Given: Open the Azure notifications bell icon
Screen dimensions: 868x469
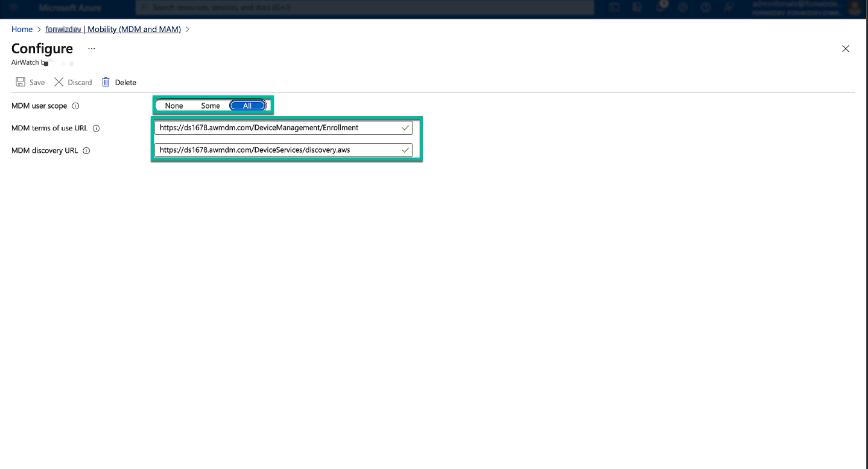Looking at the screenshot, I should [661, 7].
